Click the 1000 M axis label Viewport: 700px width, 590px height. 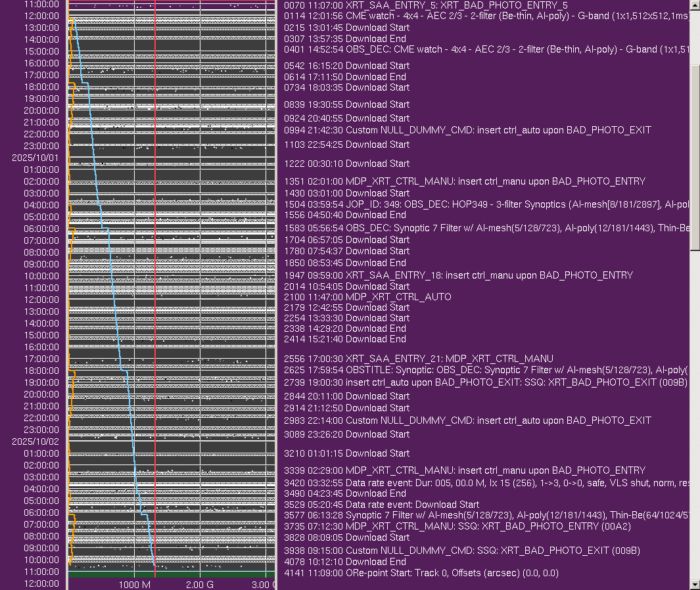(x=135, y=584)
